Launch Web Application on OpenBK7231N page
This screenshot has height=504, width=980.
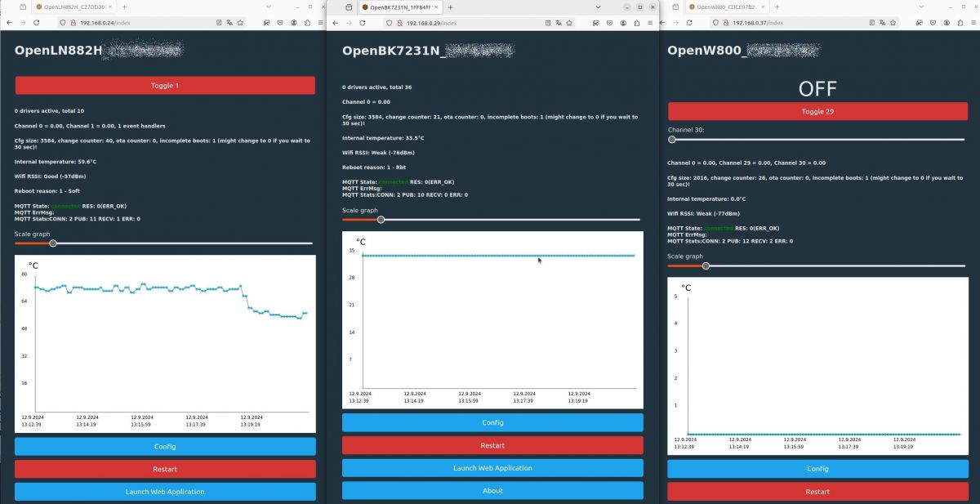pyautogui.click(x=492, y=468)
